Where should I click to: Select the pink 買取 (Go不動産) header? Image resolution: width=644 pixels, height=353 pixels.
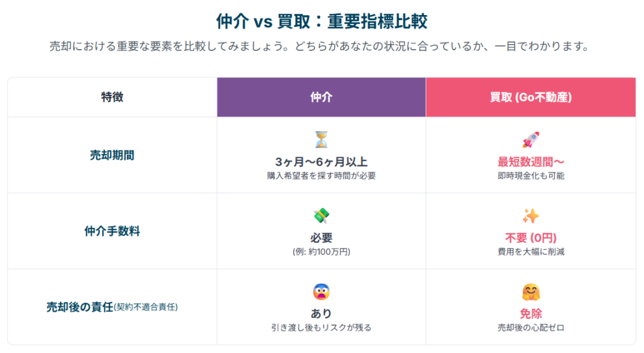531,98
